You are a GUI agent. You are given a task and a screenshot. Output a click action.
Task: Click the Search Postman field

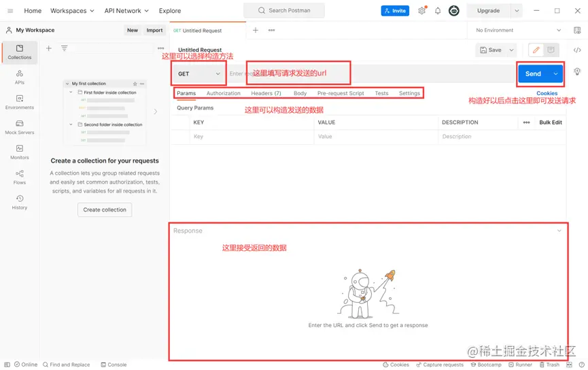pyautogui.click(x=284, y=10)
